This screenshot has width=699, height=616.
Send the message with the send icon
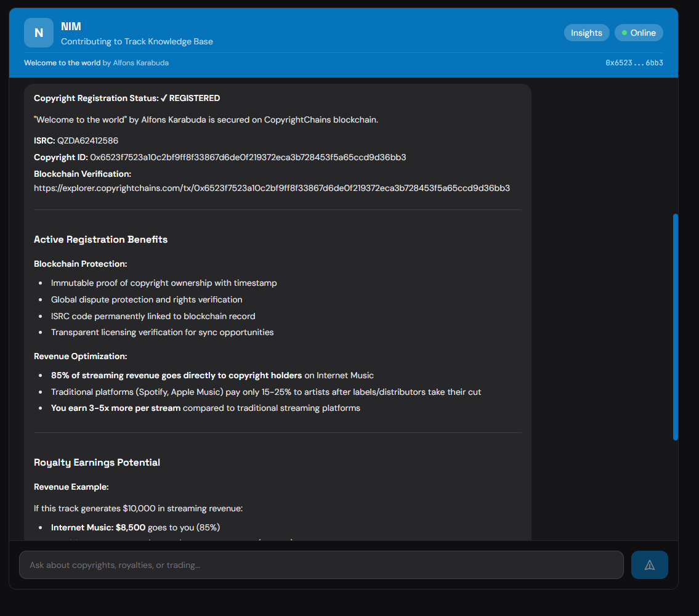[x=649, y=565]
